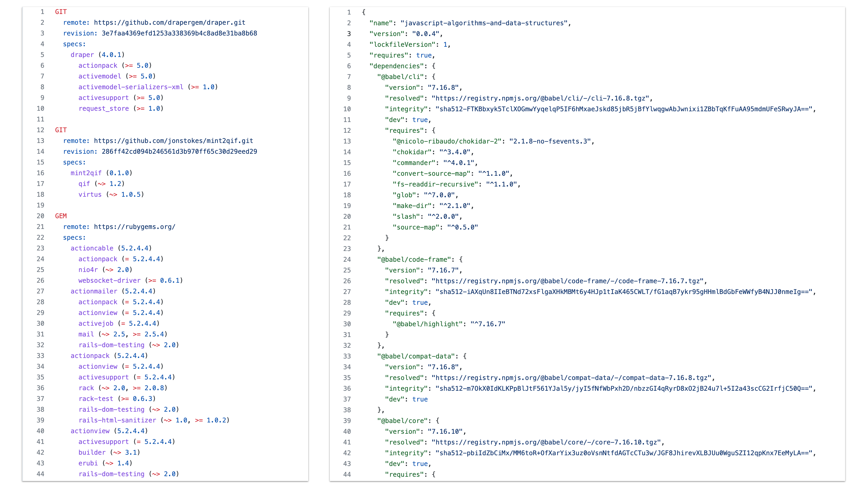The width and height of the screenshot is (868, 488).
Task: Click 'websocket-driver' dependency text
Action: pos(109,280)
